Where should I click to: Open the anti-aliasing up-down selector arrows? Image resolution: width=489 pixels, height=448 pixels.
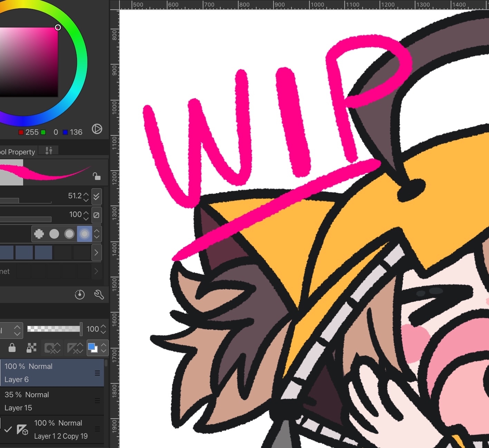coord(97,234)
